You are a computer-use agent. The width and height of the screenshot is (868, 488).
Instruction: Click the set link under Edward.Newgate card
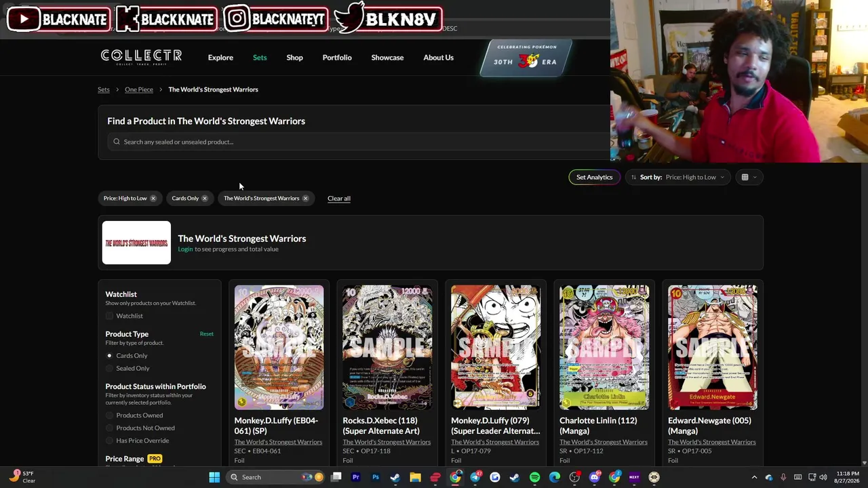712,442
